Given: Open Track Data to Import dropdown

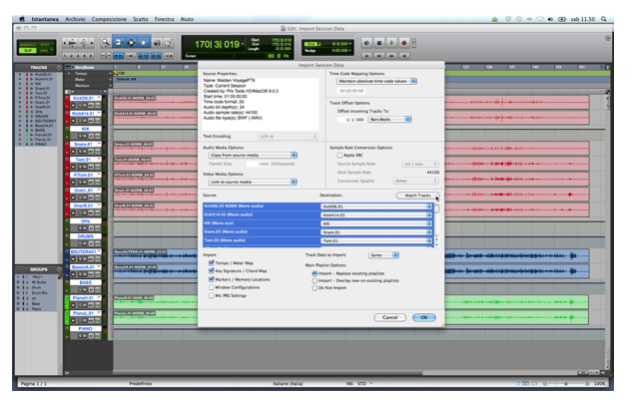Looking at the screenshot, I should point(383,255).
